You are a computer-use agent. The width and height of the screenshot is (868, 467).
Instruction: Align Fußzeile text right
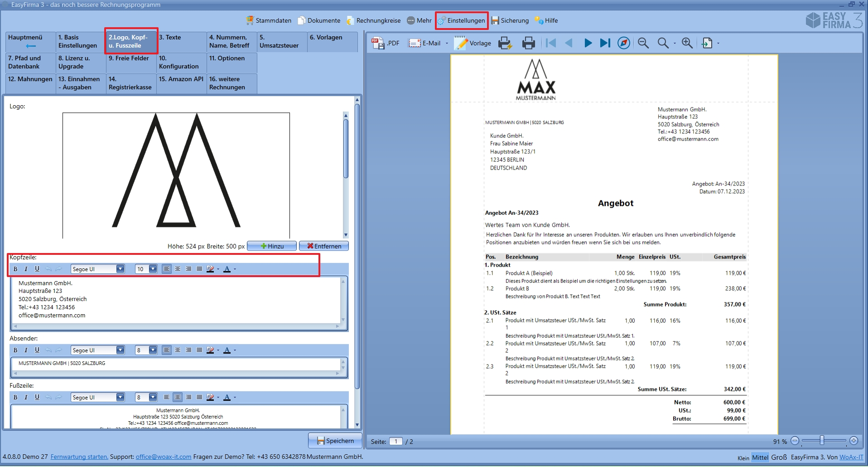[x=188, y=397]
